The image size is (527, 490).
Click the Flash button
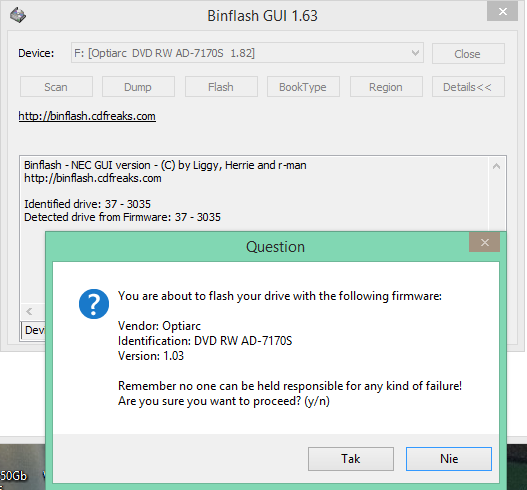click(x=221, y=87)
